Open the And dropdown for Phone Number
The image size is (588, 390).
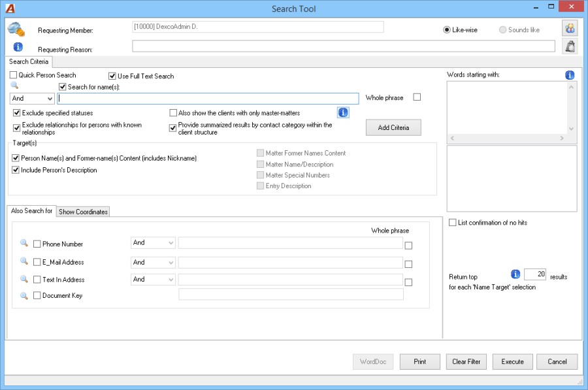point(153,242)
